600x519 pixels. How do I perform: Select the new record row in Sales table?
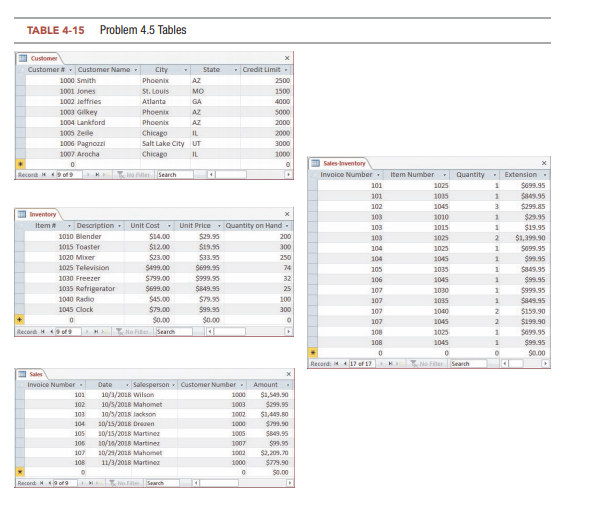coord(154,472)
